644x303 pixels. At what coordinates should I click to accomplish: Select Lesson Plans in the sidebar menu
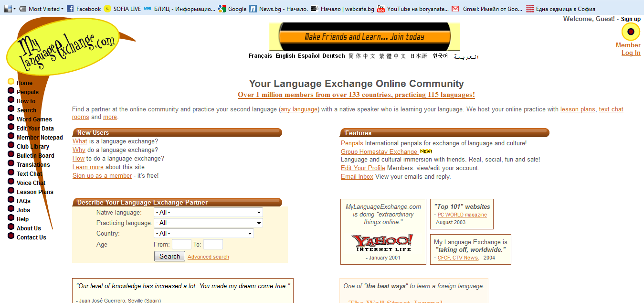(x=35, y=192)
